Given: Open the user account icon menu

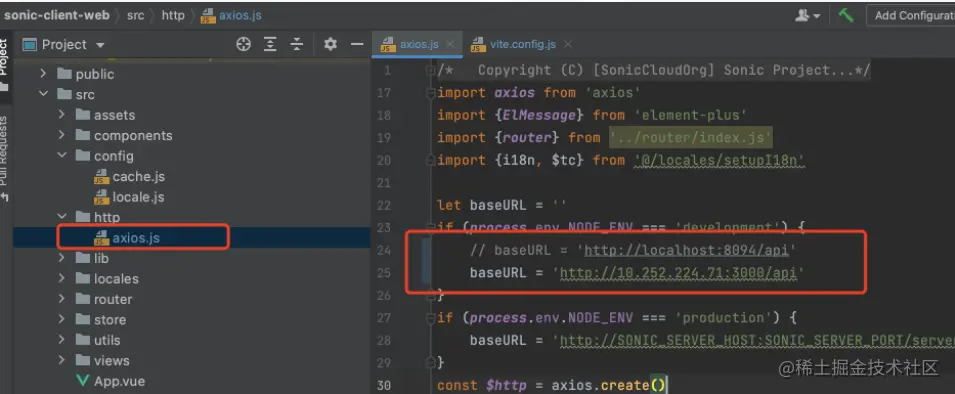Looking at the screenshot, I should (x=808, y=15).
